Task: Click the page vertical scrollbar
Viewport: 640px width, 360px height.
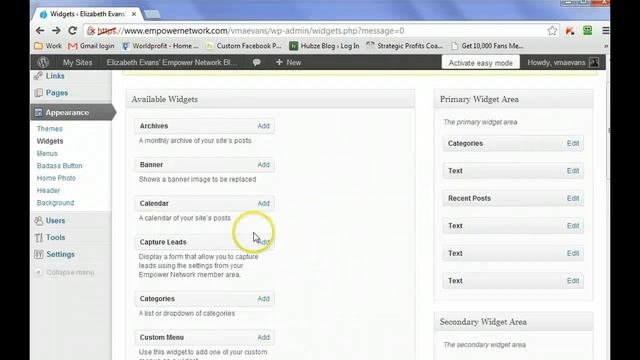Action: (607, 131)
